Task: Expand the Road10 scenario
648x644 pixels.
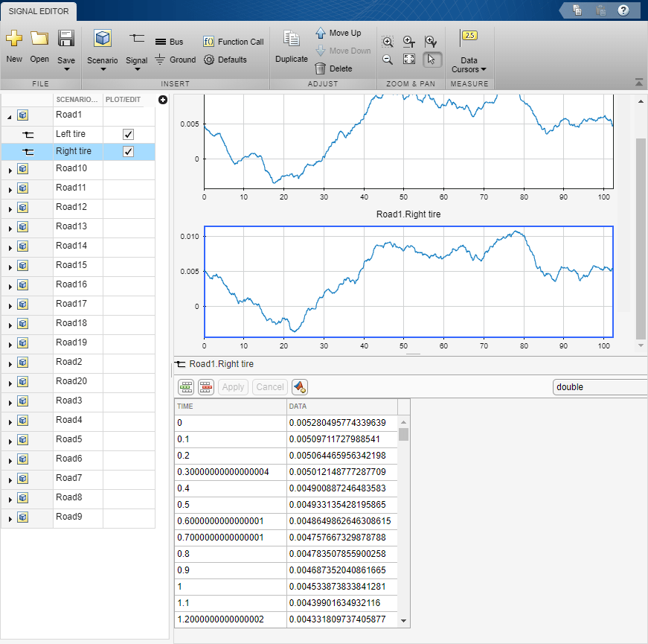Action: click(10, 170)
